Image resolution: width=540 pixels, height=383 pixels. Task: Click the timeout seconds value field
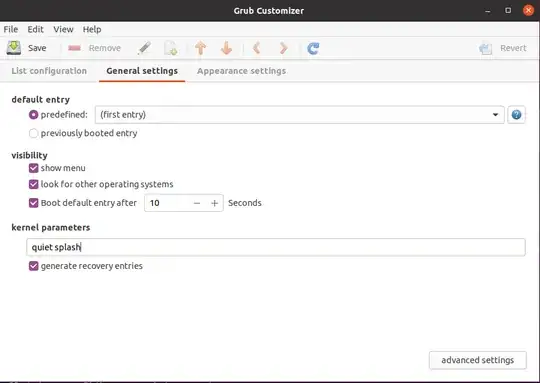[x=167, y=203]
